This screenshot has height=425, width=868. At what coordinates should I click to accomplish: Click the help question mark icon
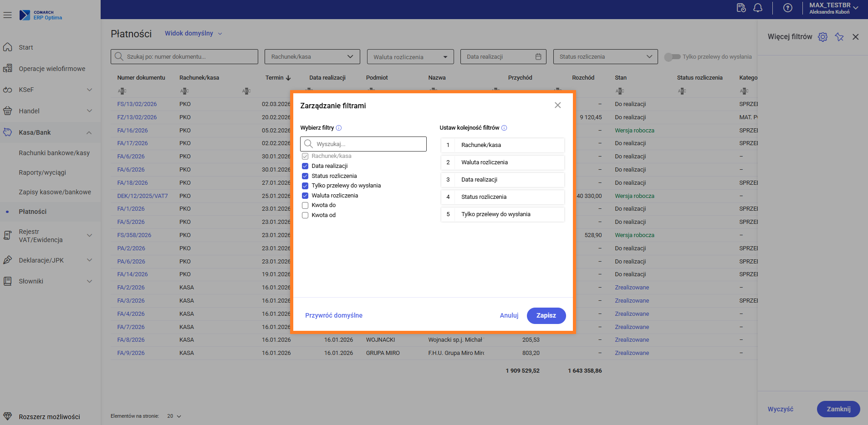787,8
